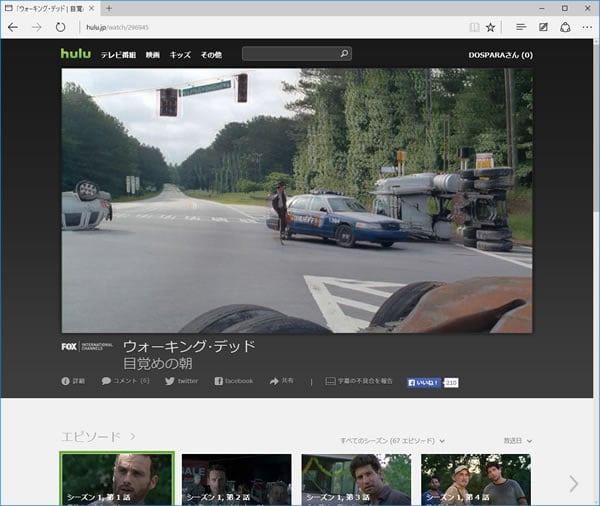
Task: Click the hulu logo
Action: pyautogui.click(x=76, y=53)
